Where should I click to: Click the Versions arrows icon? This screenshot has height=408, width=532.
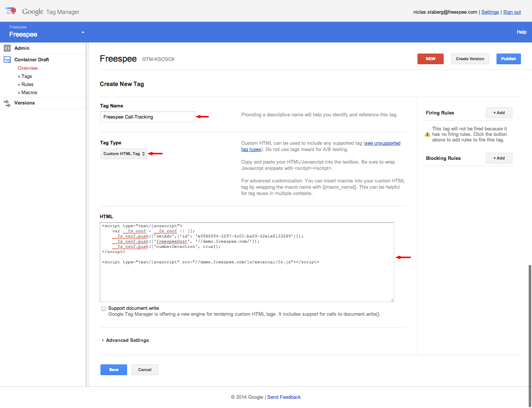click(7, 103)
